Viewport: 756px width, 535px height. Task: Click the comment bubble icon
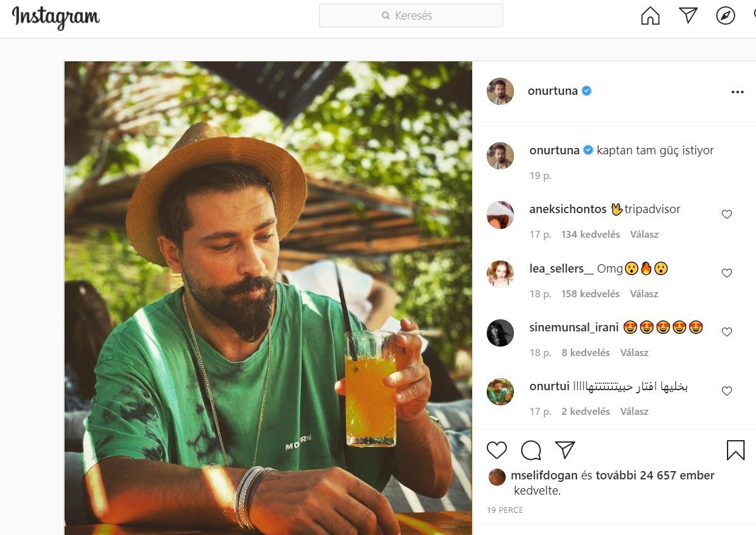click(x=531, y=450)
